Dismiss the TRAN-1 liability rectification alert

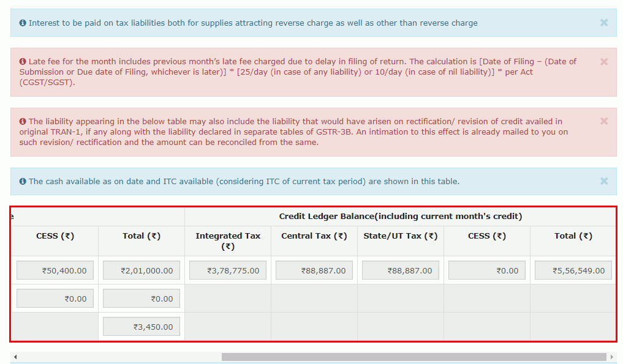tap(604, 121)
